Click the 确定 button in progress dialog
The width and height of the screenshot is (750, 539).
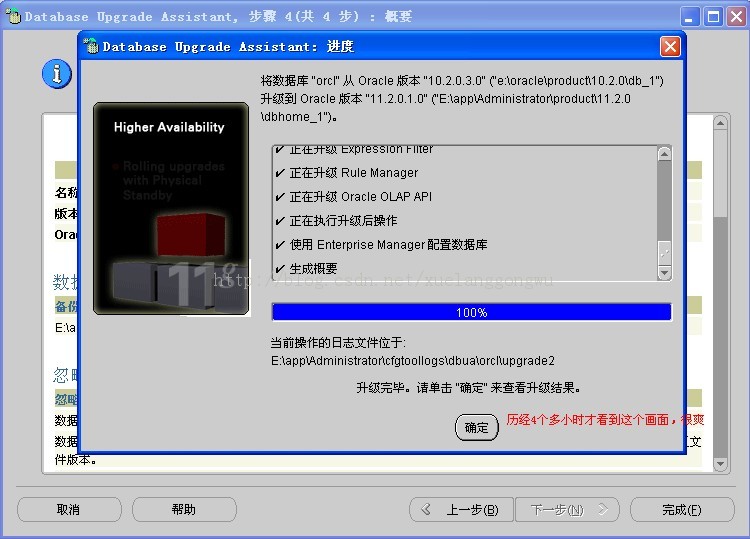(x=476, y=428)
